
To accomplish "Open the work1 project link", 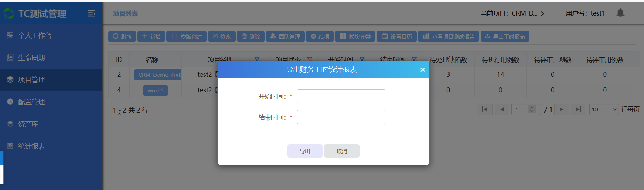I will (156, 90).
